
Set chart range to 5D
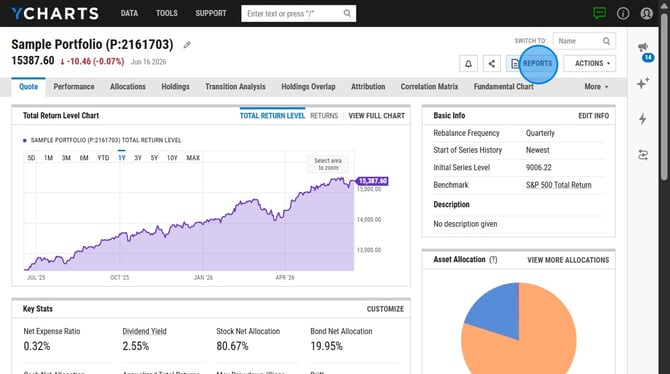pyautogui.click(x=31, y=158)
